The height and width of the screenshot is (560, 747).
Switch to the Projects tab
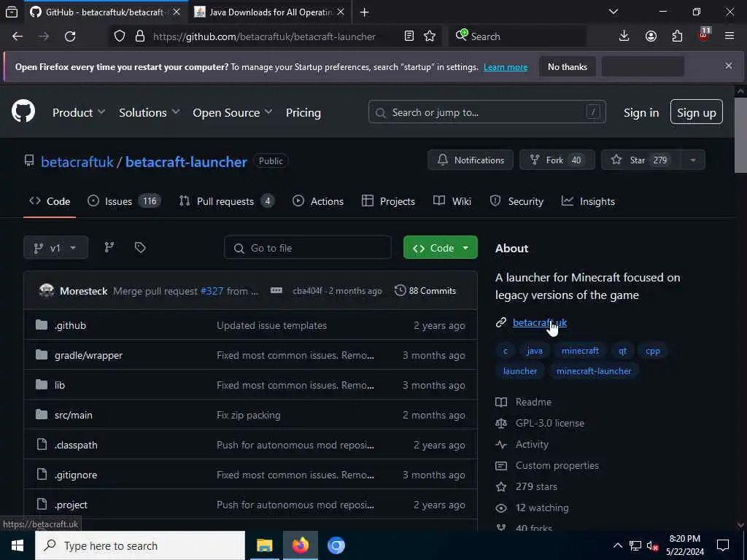388,201
